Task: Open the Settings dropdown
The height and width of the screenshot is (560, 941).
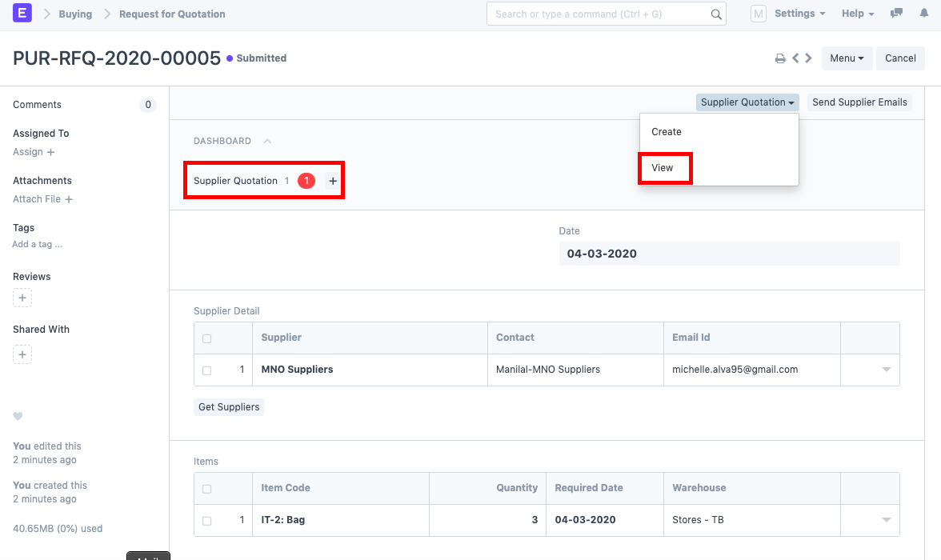Action: coord(799,14)
